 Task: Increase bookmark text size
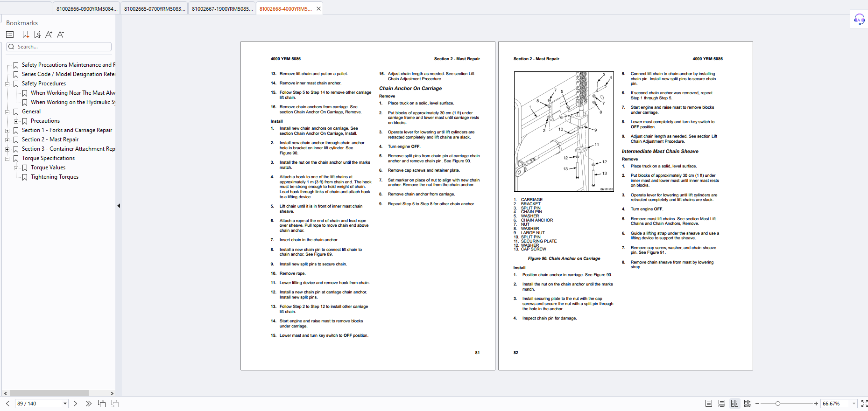[49, 35]
